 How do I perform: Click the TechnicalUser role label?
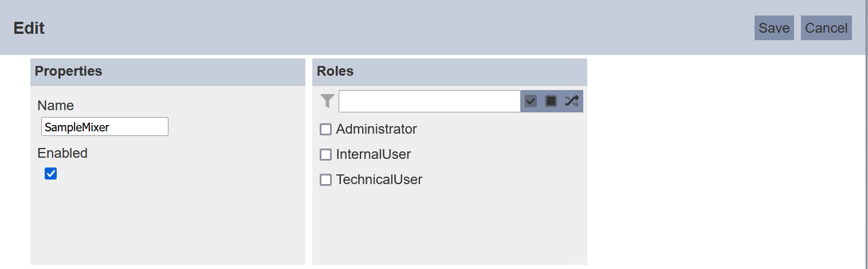tap(379, 180)
